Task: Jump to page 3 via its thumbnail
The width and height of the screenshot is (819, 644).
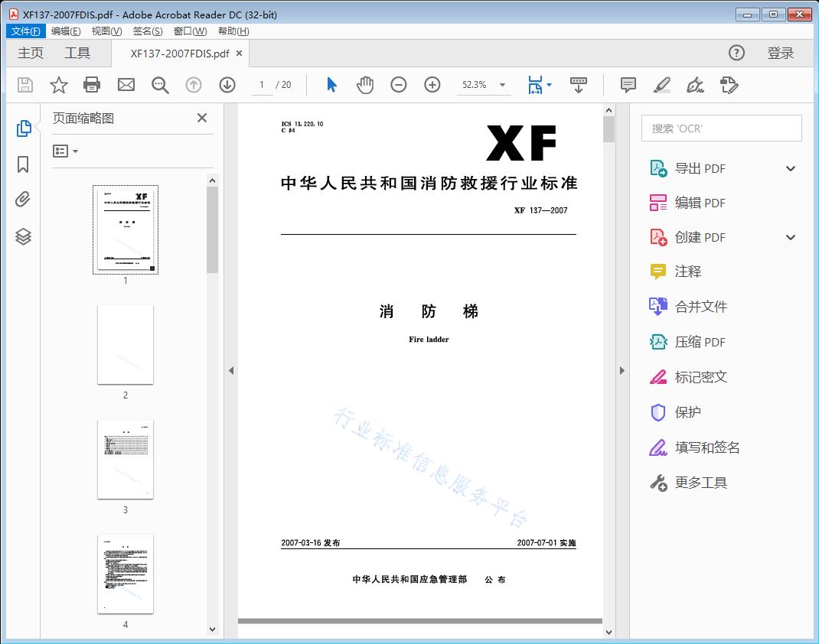Action: click(x=126, y=459)
